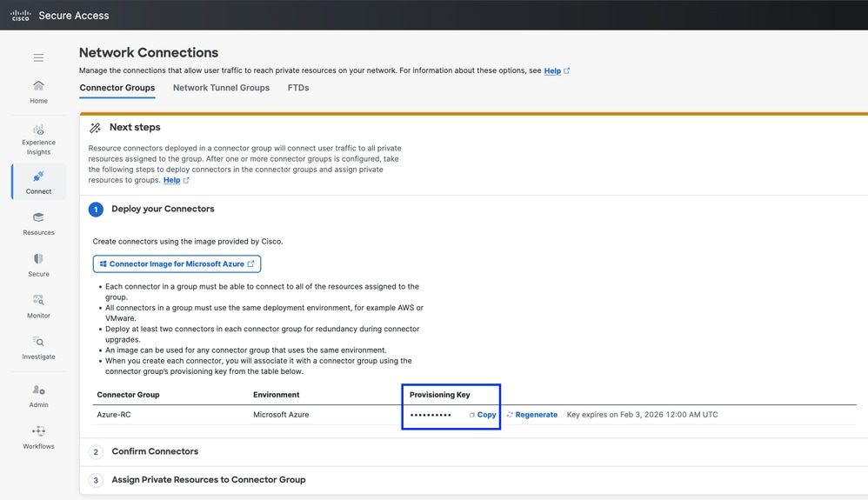Collapse Deploy your Connectors step
The height and width of the screenshot is (500, 868).
163,209
